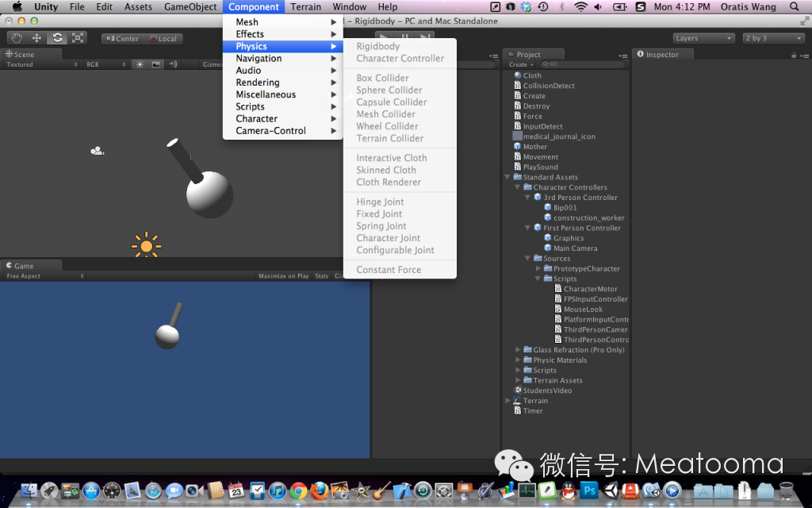Image resolution: width=812 pixels, height=508 pixels.
Task: Open the Navigation submenu
Action: tap(283, 59)
